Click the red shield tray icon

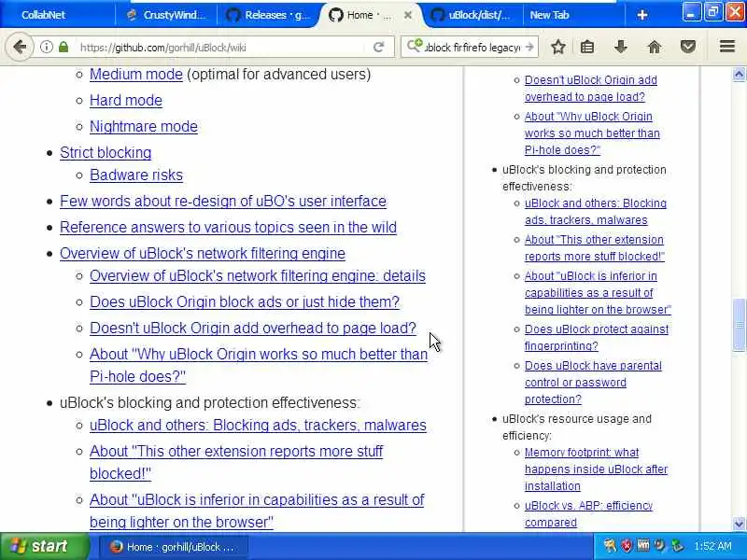(627, 546)
